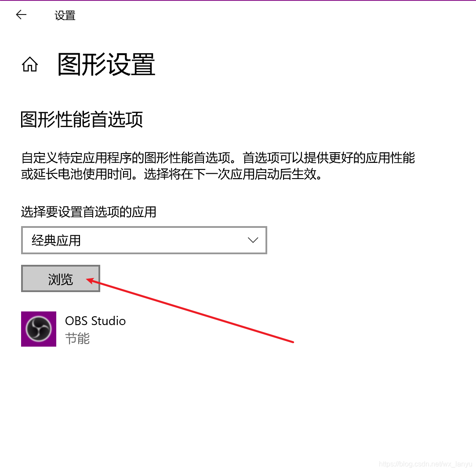The height and width of the screenshot is (472, 476).
Task: Click the 浏览 button
Action: click(x=60, y=278)
